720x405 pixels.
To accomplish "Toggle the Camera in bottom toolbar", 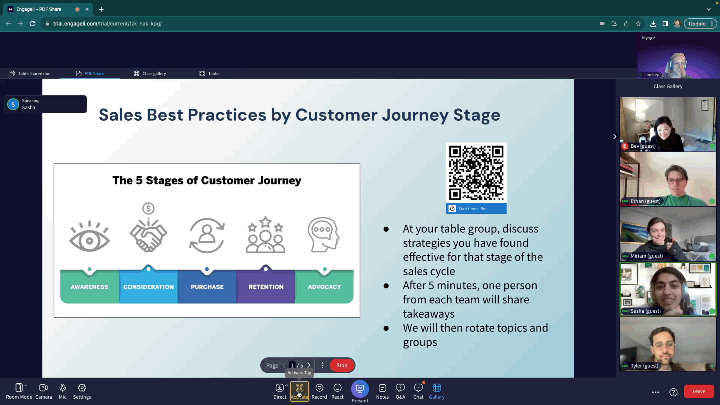I will pos(42,389).
